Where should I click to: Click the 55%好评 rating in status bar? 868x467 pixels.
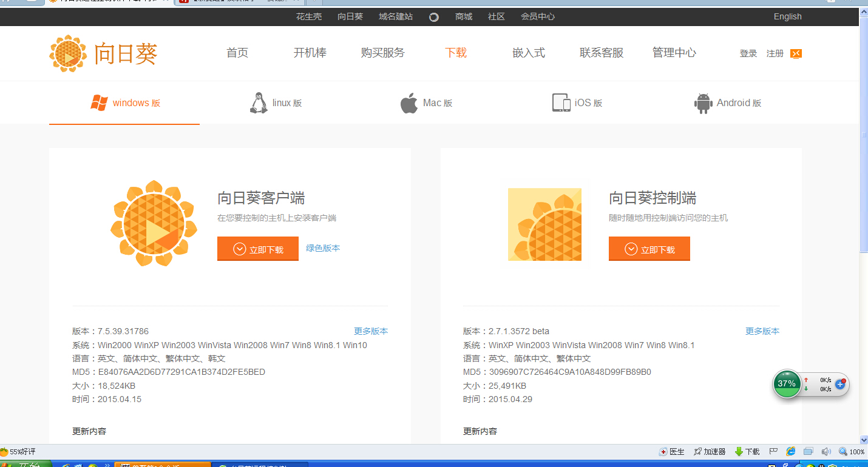pyautogui.click(x=18, y=452)
